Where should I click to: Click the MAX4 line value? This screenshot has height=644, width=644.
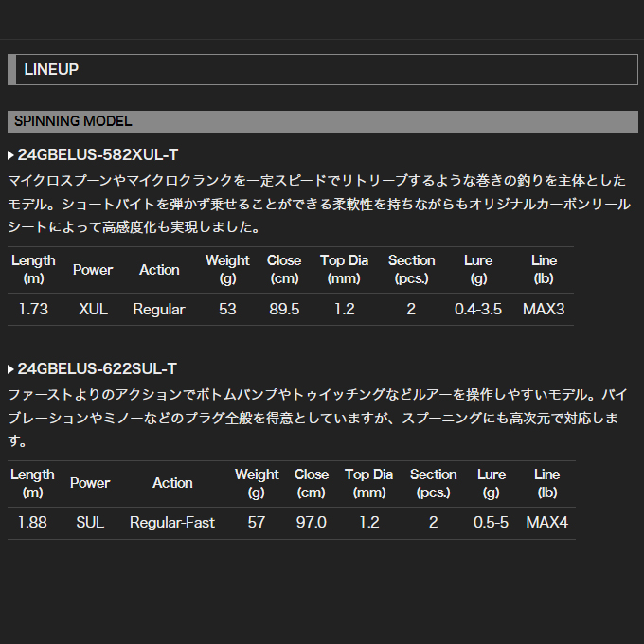point(546,523)
